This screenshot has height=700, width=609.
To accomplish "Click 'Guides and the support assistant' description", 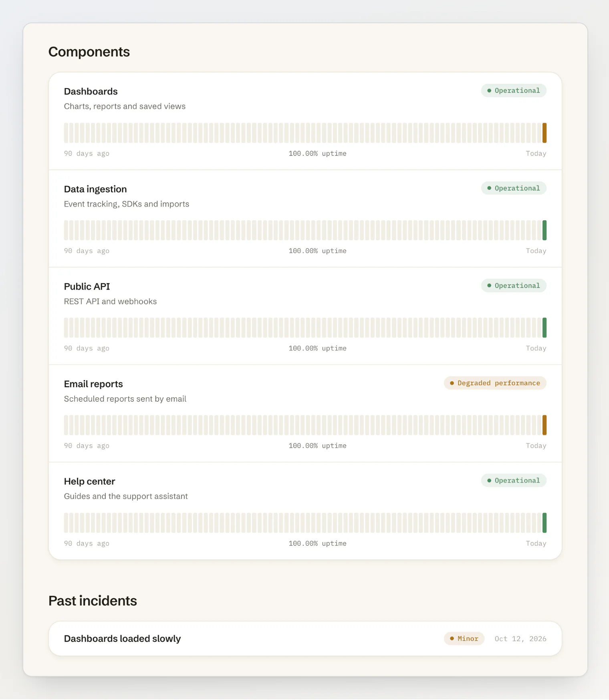I will pyautogui.click(x=126, y=496).
